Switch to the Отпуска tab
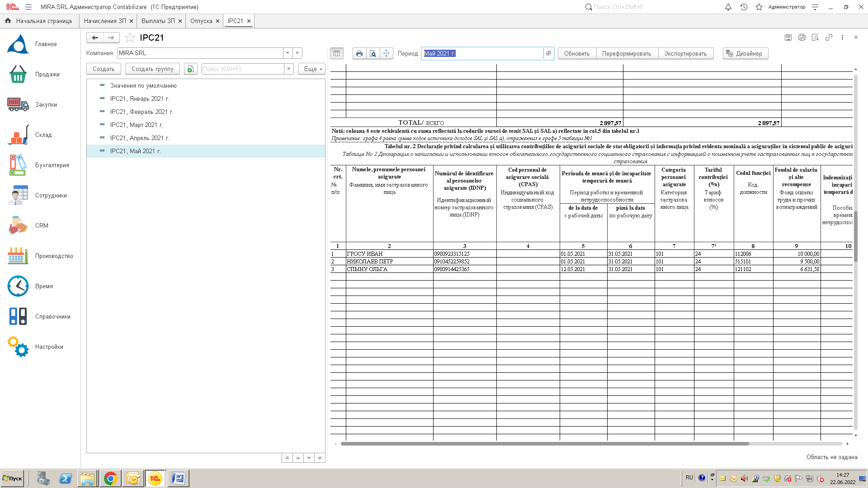Screen dimensions: 868x488 201,21
